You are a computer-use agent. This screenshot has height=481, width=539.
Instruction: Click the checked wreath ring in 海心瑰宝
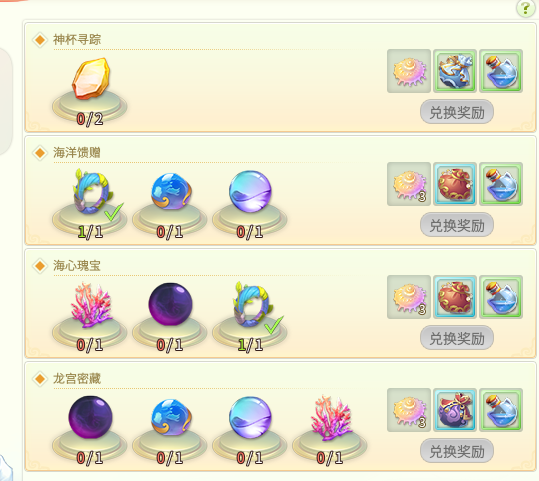(x=253, y=305)
